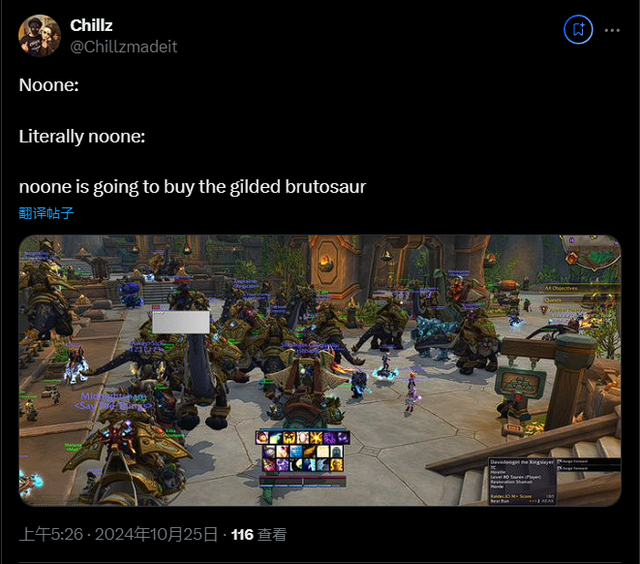
Task: Click the orange grinning face ability icon
Action: 289,438
